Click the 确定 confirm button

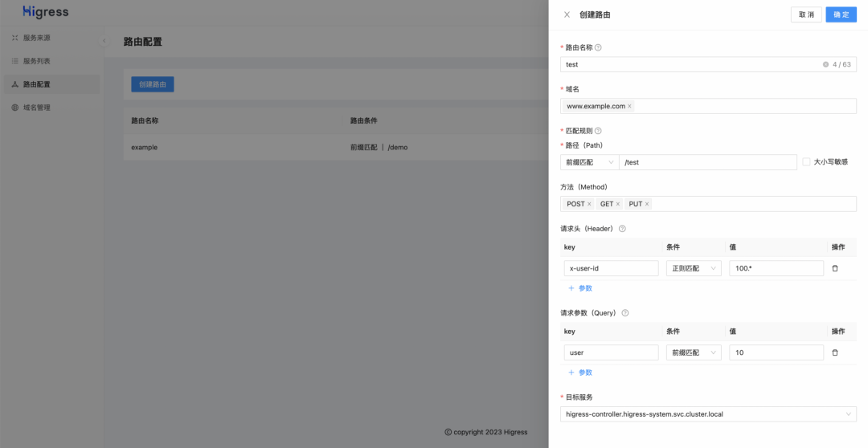(841, 14)
